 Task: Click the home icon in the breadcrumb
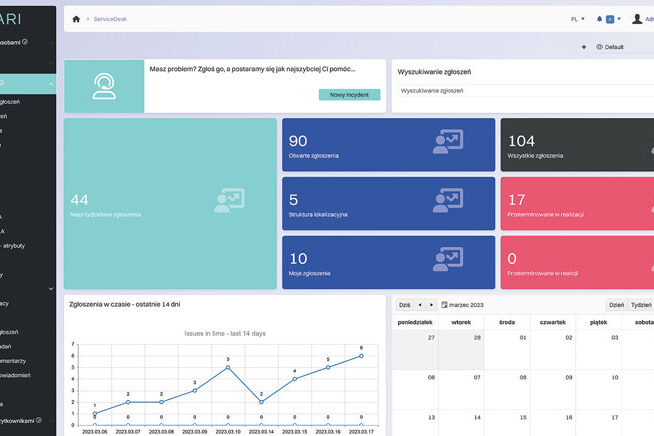76,19
